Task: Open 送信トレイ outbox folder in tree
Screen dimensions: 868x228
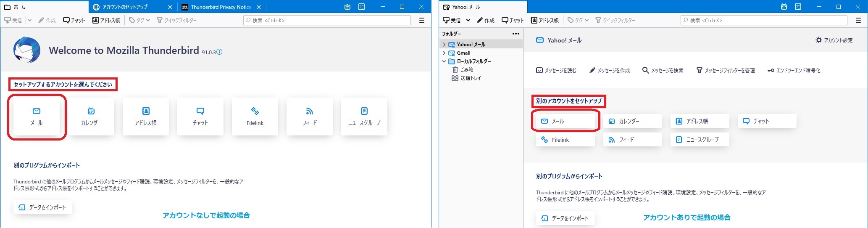Action: 470,78
